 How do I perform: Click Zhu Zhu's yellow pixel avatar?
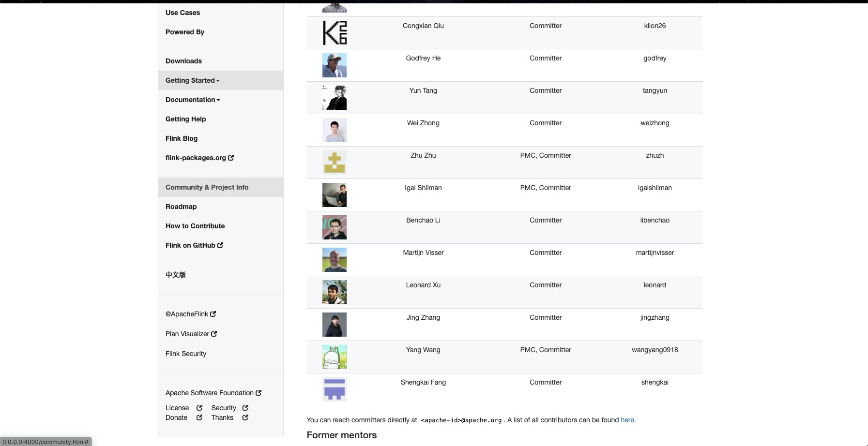(335, 163)
